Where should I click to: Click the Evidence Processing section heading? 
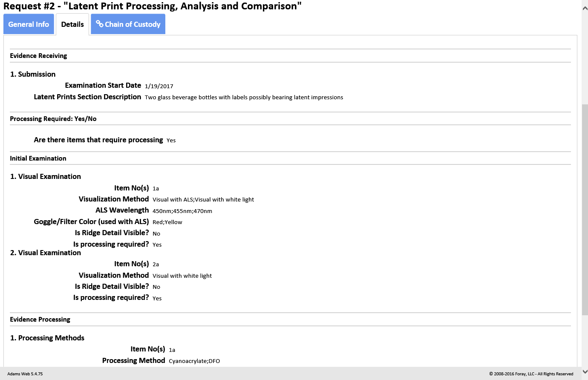(x=40, y=320)
